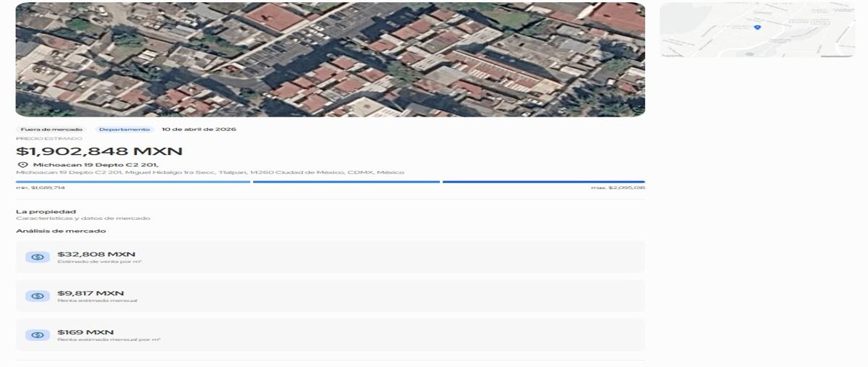Image resolution: width=868 pixels, height=367 pixels.
Task: Click the min. $1,689,714 range label
Action: [41, 187]
